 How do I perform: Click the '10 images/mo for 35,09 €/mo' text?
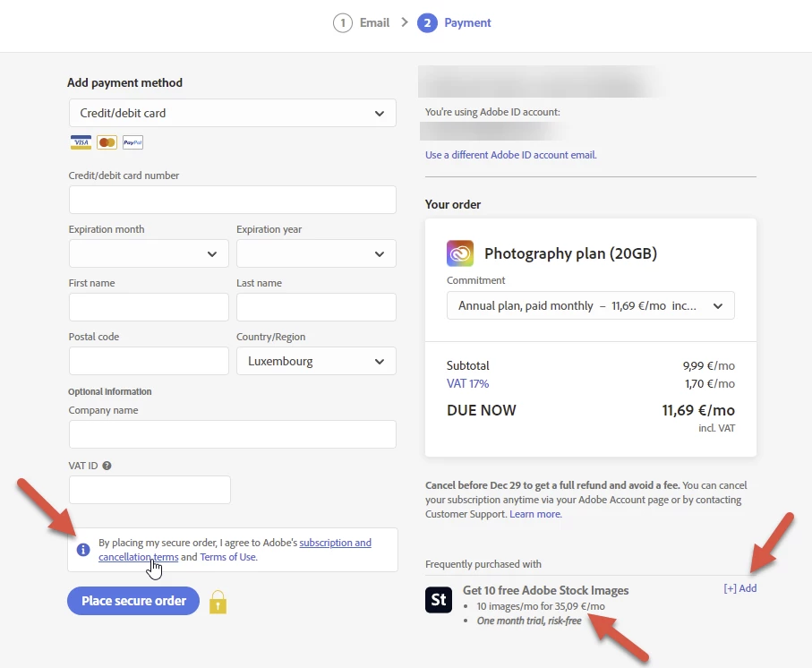pyautogui.click(x=541, y=606)
